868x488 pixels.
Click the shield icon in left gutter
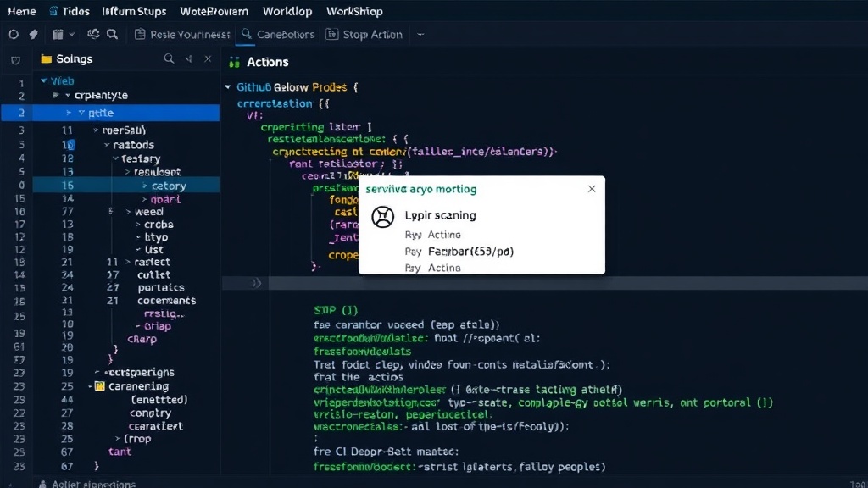pyautogui.click(x=16, y=60)
